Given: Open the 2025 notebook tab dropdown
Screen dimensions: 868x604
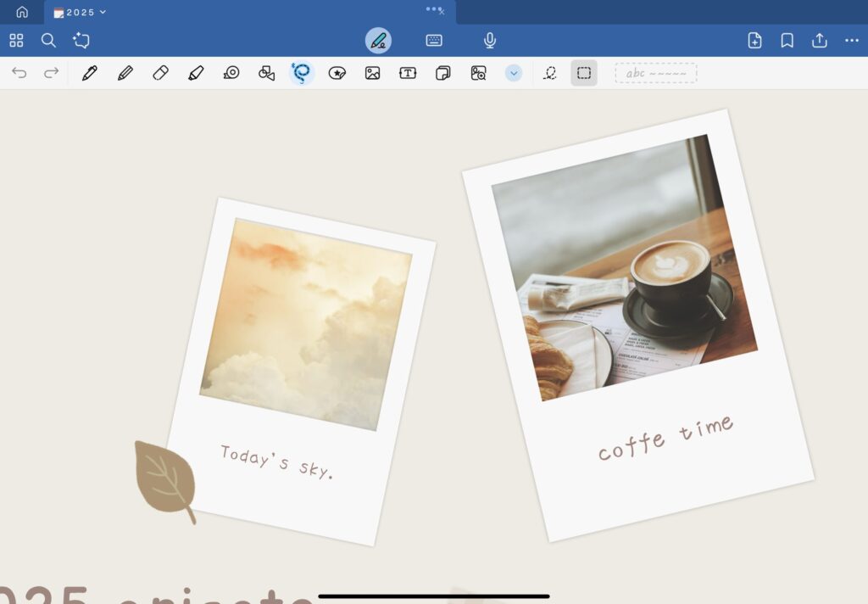Looking at the screenshot, I should tap(80, 12).
